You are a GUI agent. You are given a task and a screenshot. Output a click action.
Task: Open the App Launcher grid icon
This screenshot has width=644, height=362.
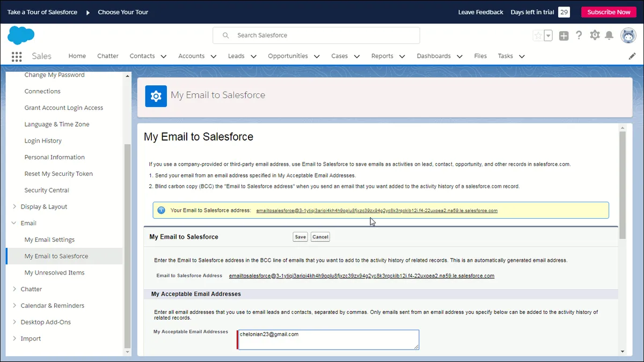16,56
